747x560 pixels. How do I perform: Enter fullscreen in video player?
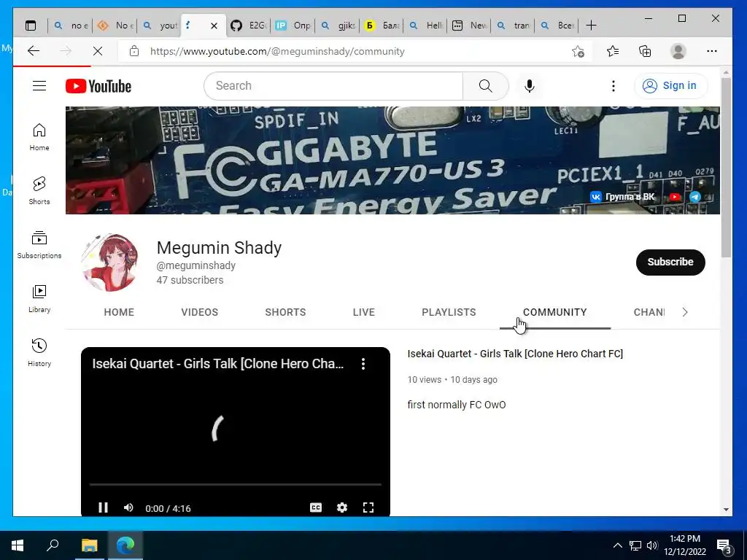point(368,507)
